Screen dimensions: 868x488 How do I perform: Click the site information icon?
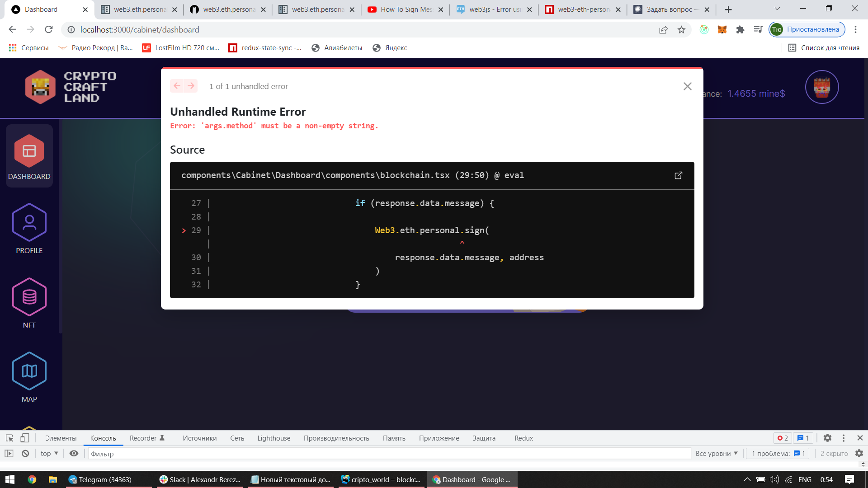click(71, 30)
